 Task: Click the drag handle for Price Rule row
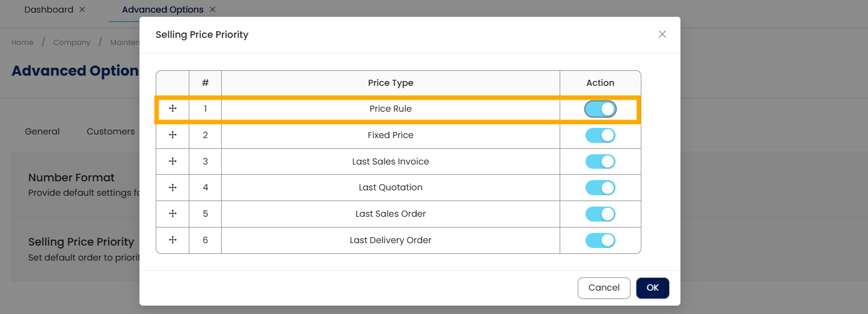[x=173, y=109]
